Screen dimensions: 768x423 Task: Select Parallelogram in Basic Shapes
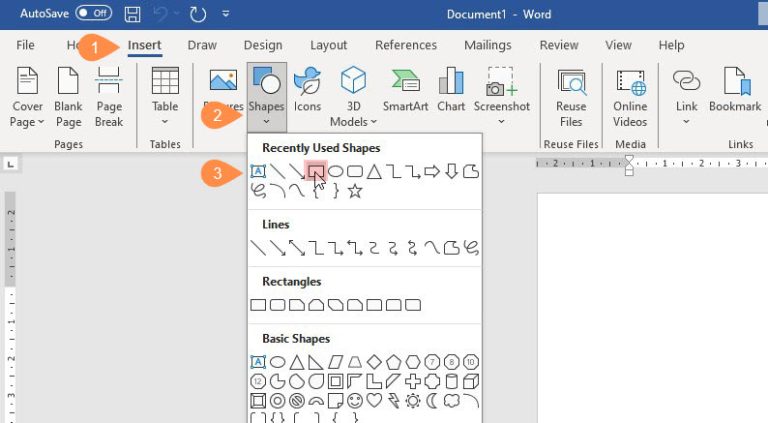[336, 362]
